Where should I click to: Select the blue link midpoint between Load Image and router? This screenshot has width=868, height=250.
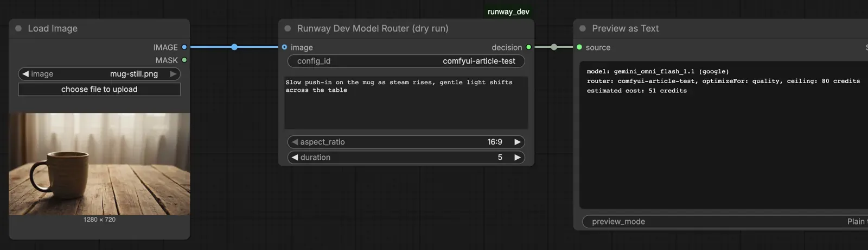tap(234, 47)
